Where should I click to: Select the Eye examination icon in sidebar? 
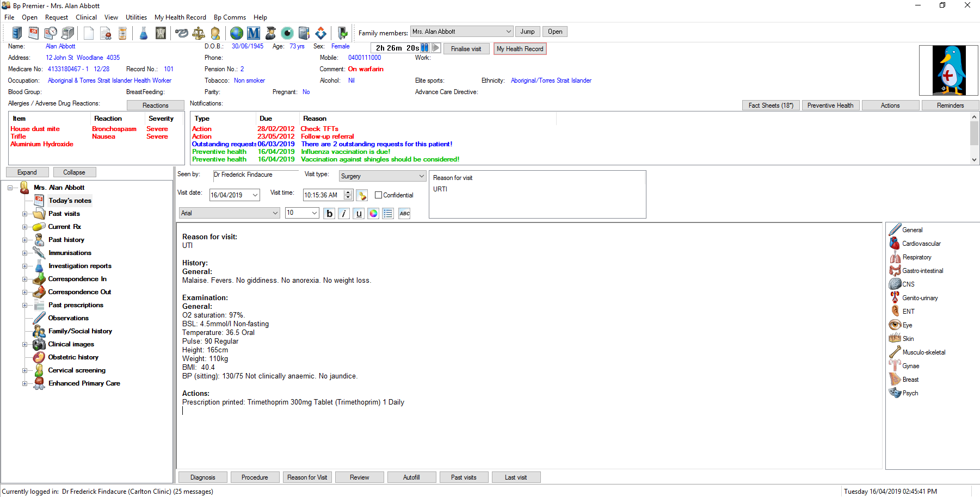[895, 325]
